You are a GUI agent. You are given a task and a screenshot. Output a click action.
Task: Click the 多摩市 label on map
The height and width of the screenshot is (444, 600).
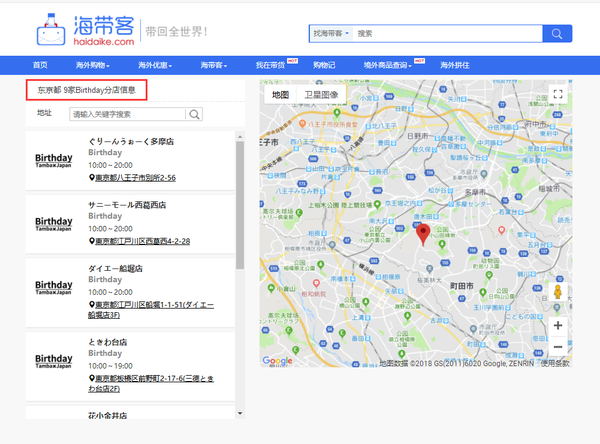click(475, 192)
